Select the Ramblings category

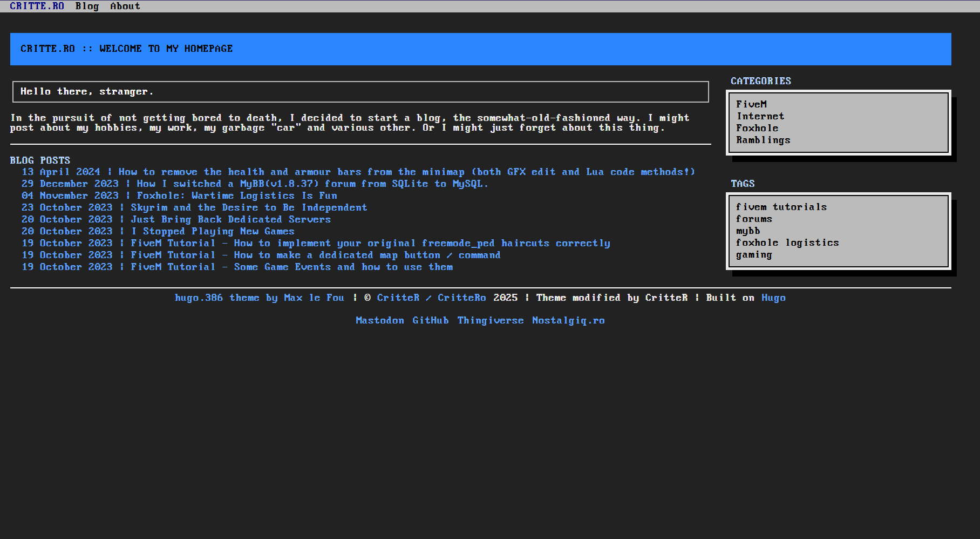pyautogui.click(x=763, y=140)
